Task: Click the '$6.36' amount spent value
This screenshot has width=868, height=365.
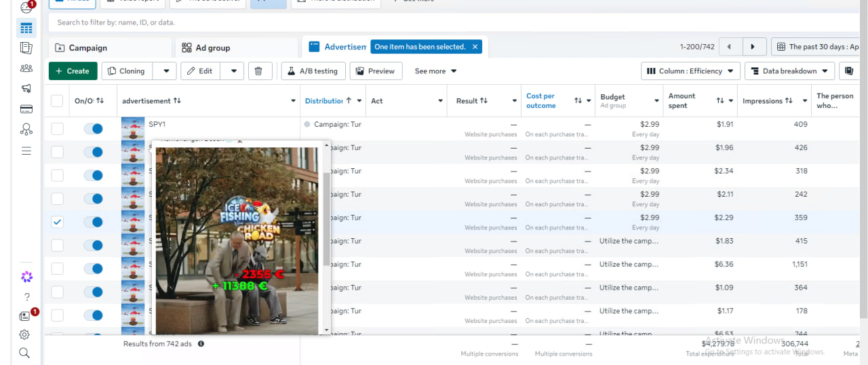Action: [724, 264]
